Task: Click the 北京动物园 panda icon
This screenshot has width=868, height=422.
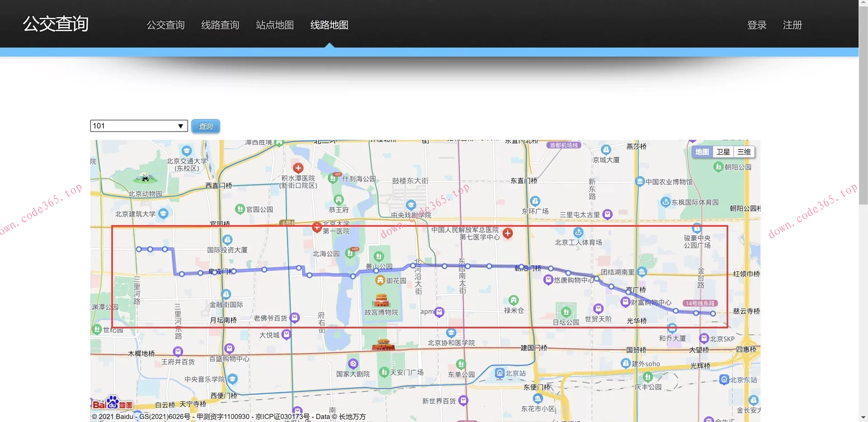Action: click(x=145, y=178)
